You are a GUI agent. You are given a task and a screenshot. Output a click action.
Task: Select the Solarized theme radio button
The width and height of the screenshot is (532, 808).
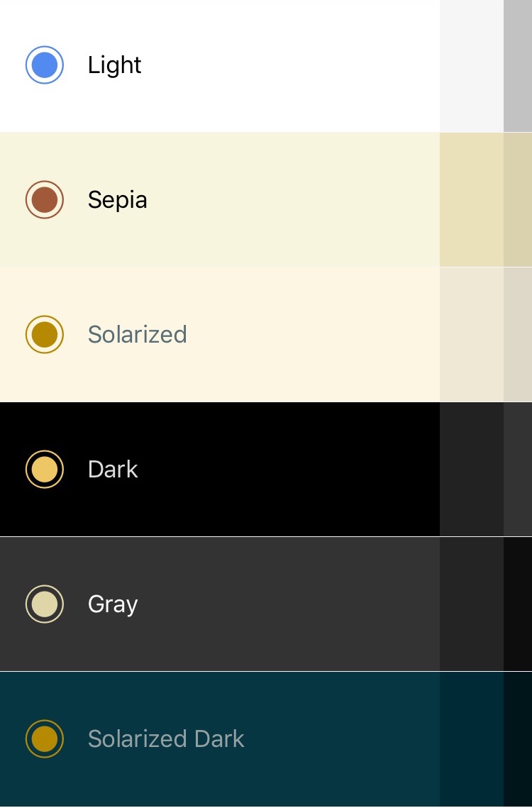pos(45,334)
